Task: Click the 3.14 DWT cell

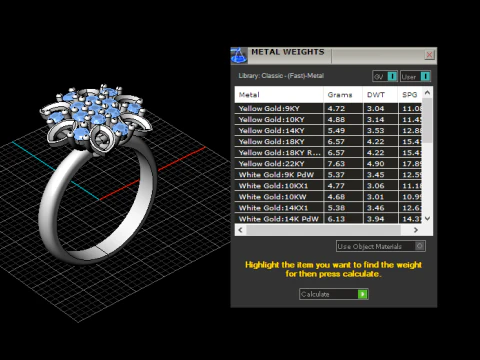Action: click(x=381, y=119)
